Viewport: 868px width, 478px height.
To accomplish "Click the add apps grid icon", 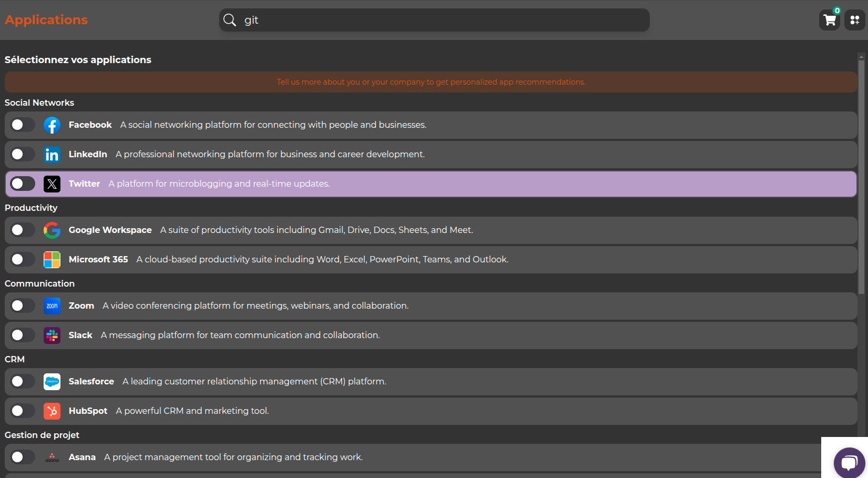I will (x=854, y=21).
